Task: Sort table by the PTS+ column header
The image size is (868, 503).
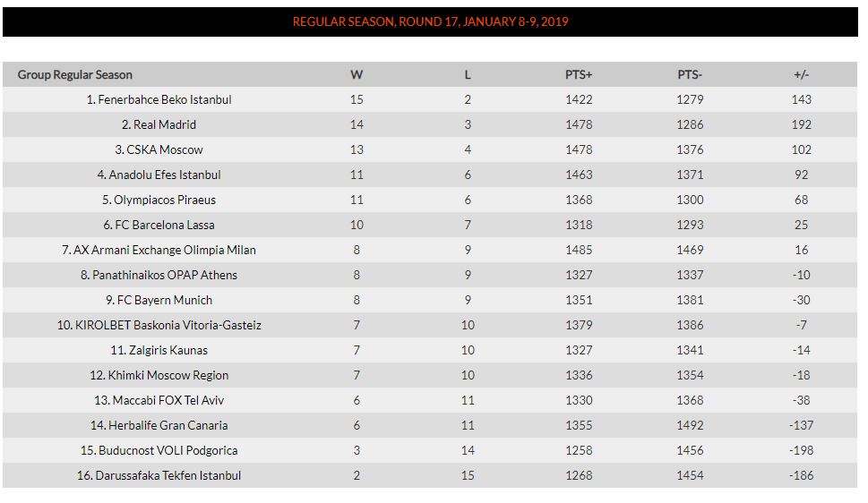Action: (x=579, y=74)
